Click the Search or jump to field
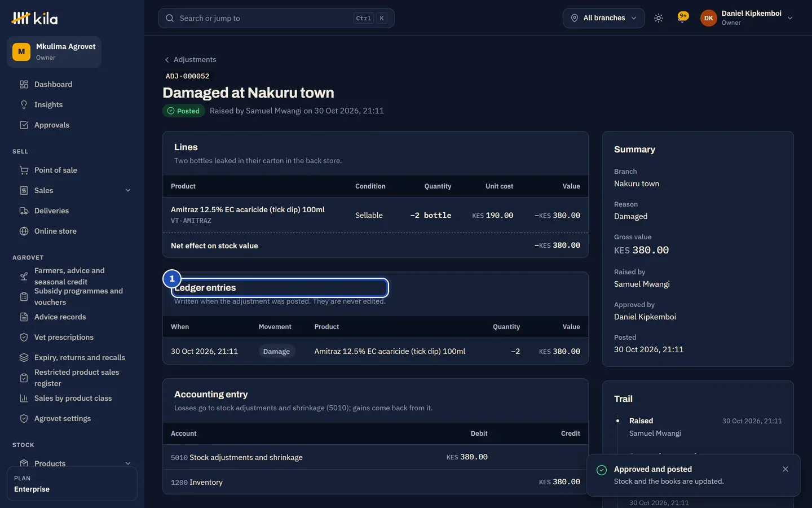Image resolution: width=812 pixels, height=508 pixels. click(x=276, y=18)
